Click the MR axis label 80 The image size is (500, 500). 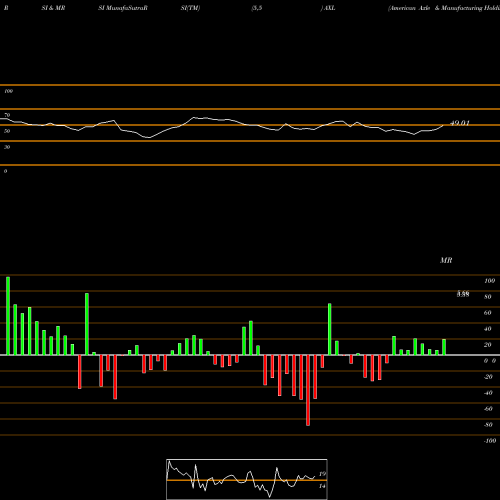(x=488, y=297)
